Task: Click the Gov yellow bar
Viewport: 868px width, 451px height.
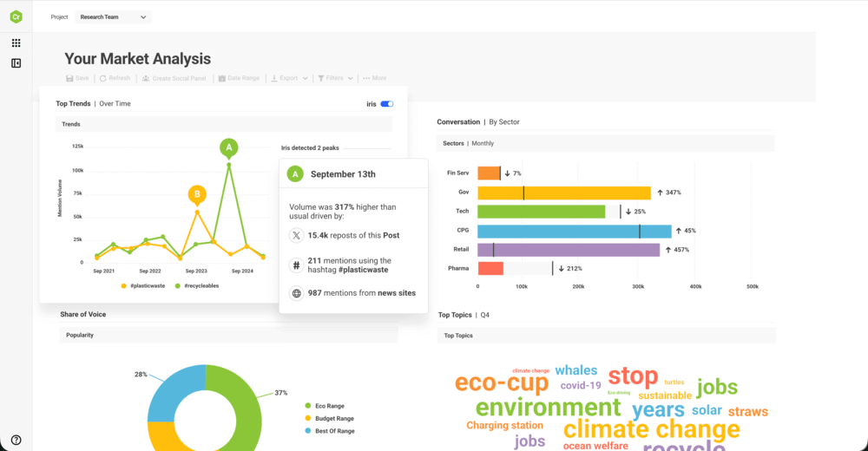Action: click(564, 193)
